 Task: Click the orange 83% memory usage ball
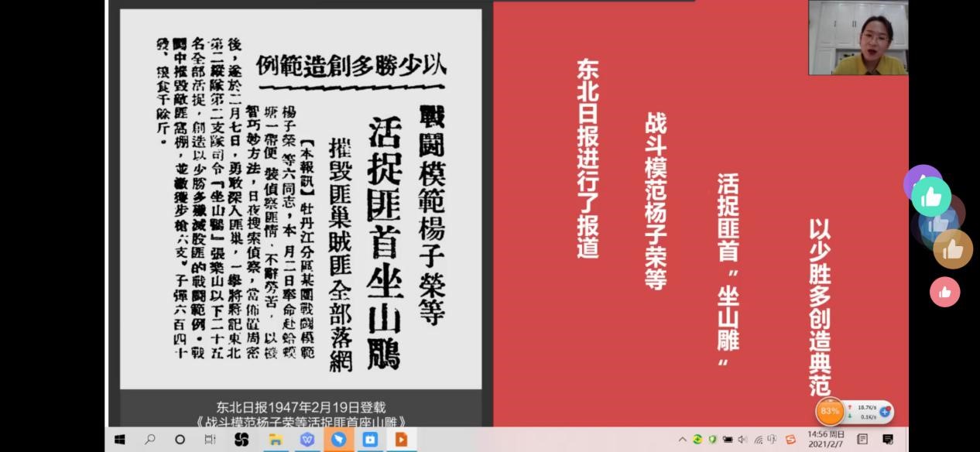pos(830,411)
